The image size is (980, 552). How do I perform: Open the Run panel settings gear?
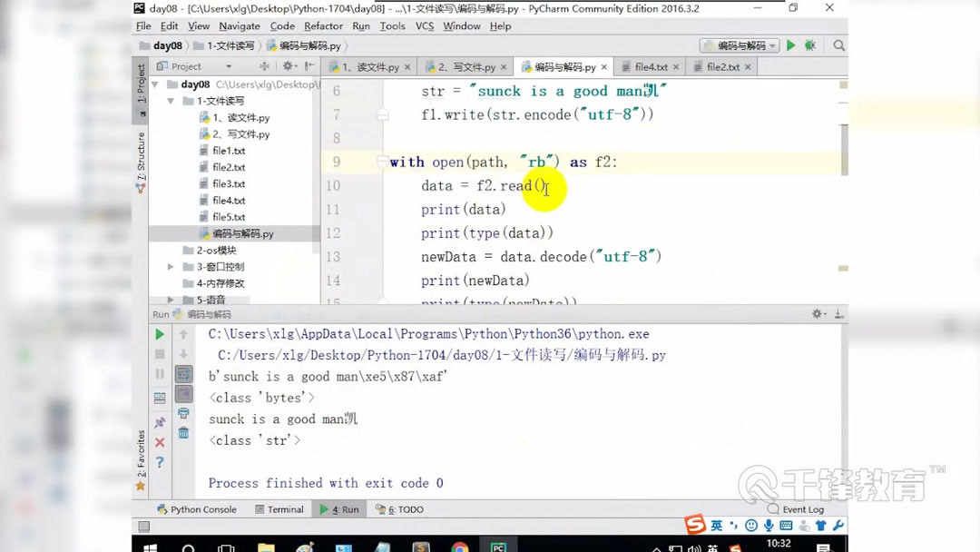pyautogui.click(x=817, y=313)
